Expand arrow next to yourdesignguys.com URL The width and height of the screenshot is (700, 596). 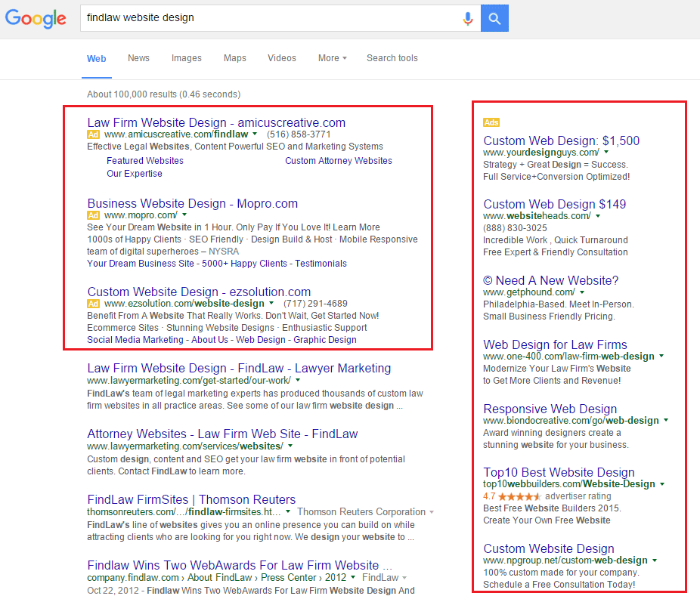point(606,152)
